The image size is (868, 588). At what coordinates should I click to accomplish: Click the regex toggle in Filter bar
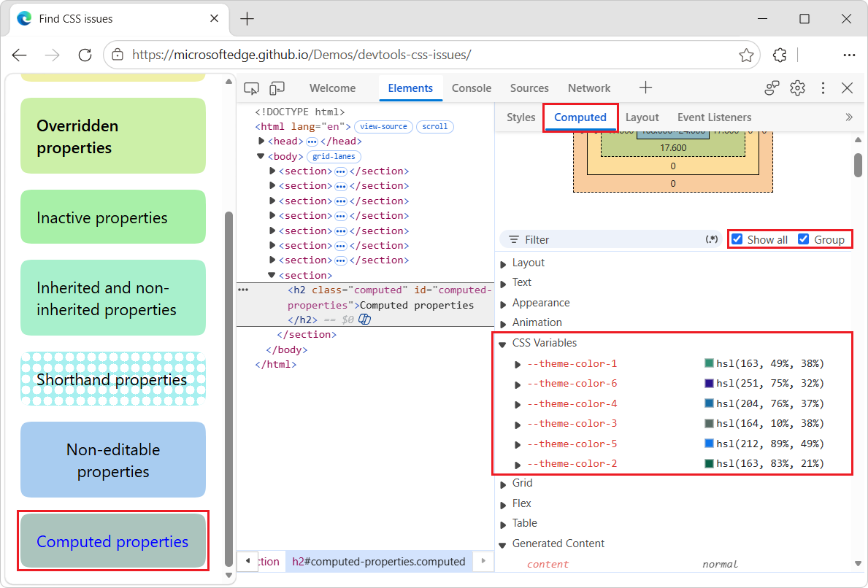pyautogui.click(x=711, y=239)
